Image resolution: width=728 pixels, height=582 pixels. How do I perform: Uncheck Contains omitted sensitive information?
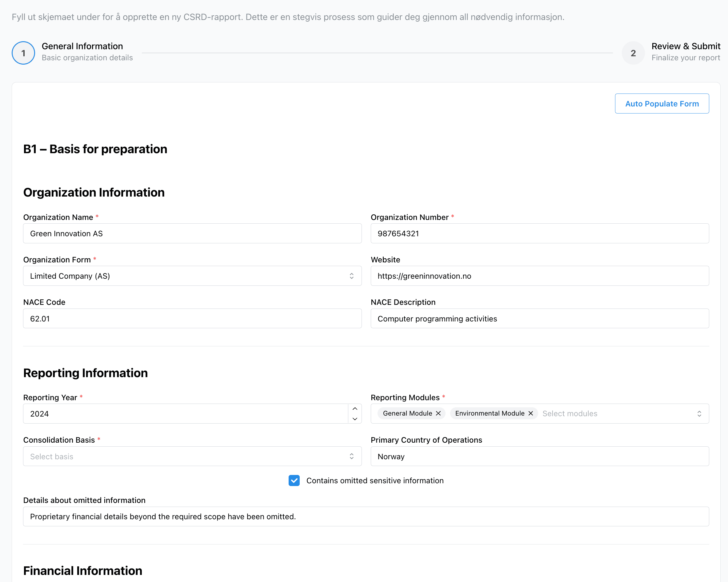[x=294, y=480]
